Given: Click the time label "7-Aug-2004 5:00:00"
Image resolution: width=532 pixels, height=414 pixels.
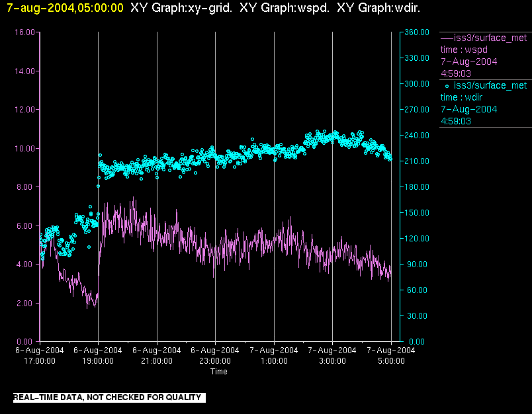Looking at the screenshot, I should [391, 355].
